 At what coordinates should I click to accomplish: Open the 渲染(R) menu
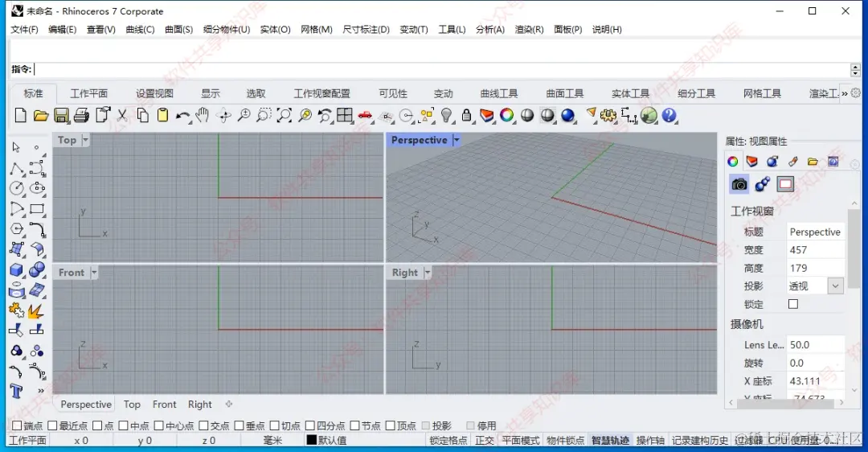coord(529,30)
